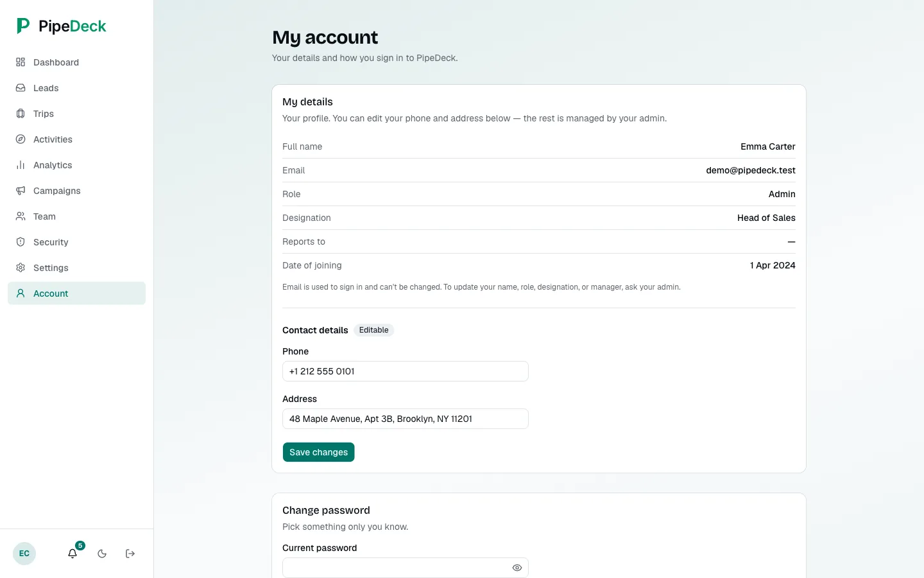Click the Editable badge
924x578 pixels.
click(374, 330)
